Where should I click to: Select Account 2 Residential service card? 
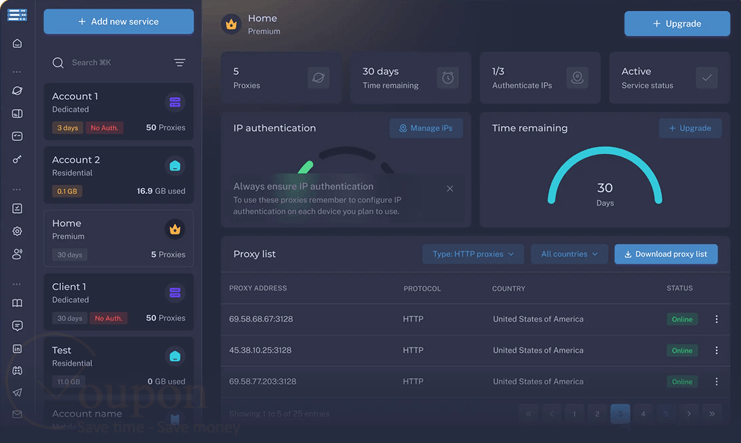(119, 175)
